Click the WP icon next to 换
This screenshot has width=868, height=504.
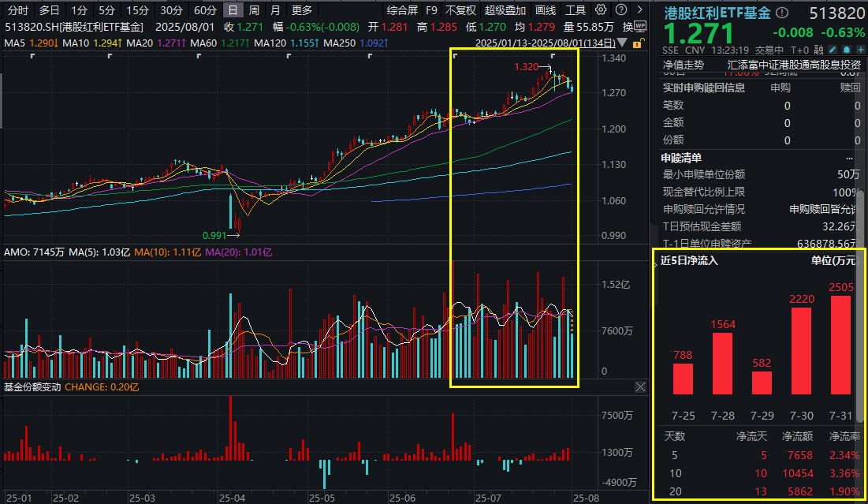[x=640, y=25]
